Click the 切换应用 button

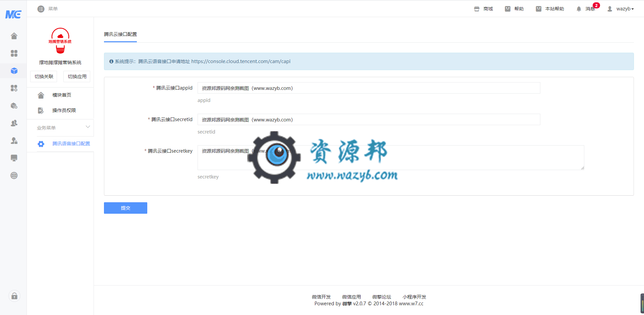point(77,76)
